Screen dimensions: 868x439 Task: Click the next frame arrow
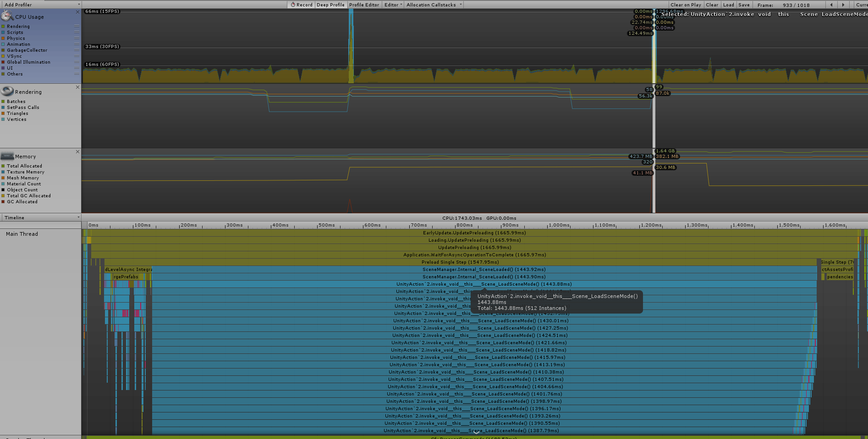pos(843,5)
